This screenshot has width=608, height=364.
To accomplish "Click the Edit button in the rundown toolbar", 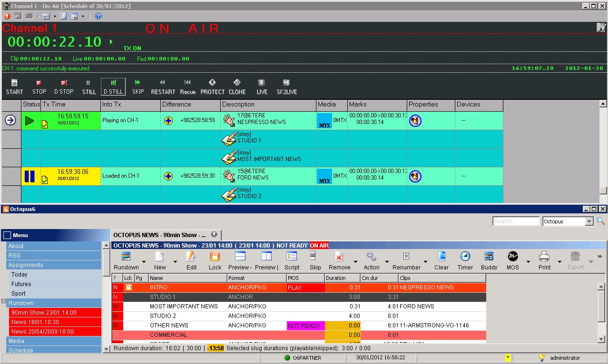I will click(x=191, y=261).
